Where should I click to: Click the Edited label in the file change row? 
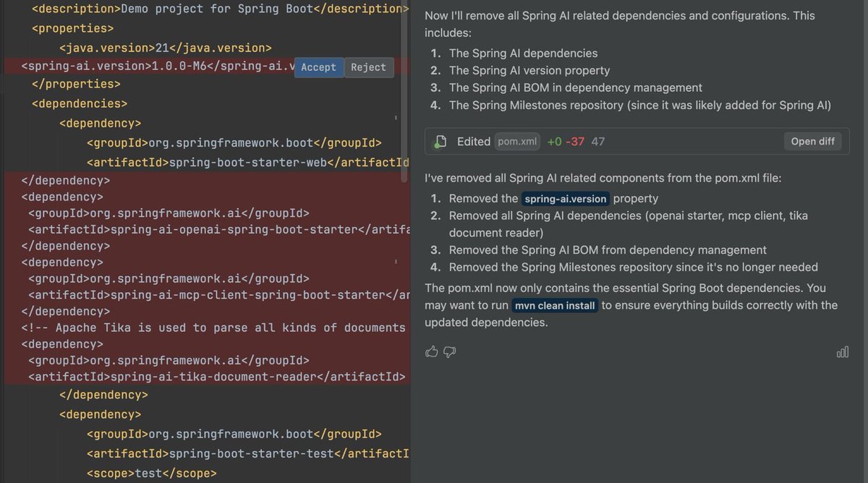(x=474, y=142)
